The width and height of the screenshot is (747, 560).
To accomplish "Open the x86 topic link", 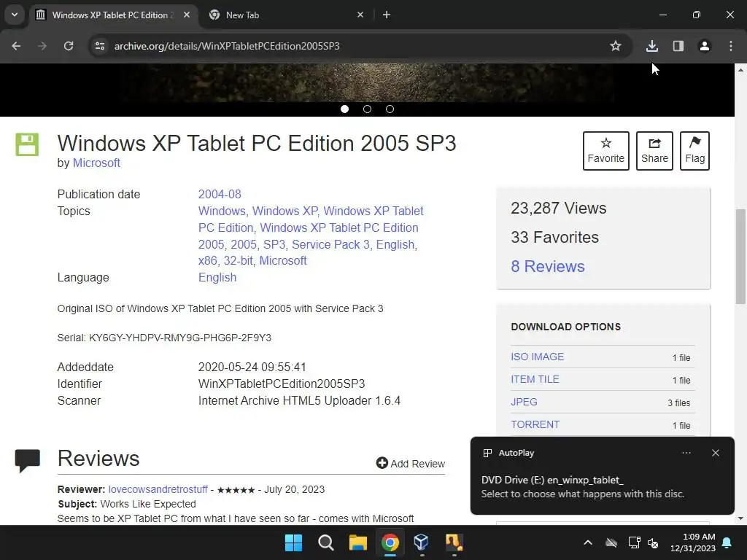I will tap(207, 260).
